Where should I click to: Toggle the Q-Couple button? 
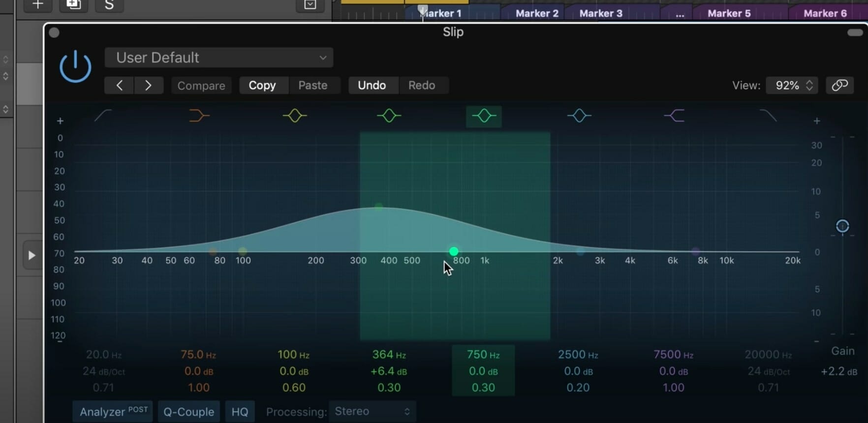pos(188,412)
